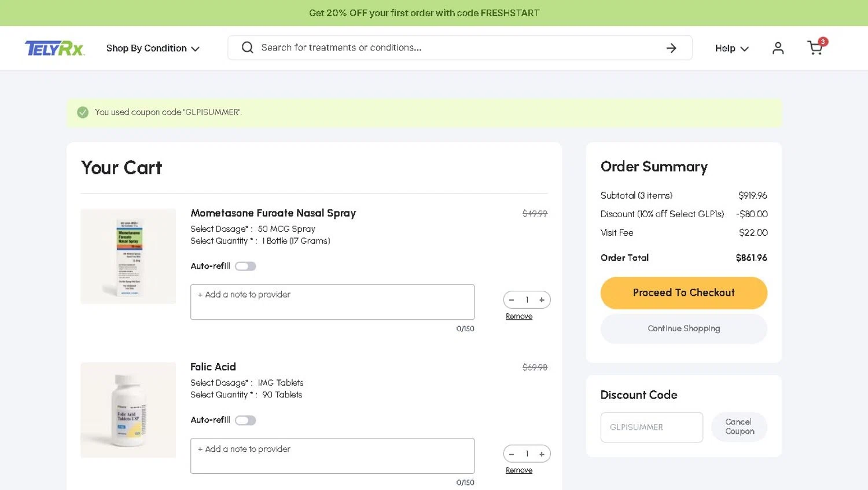Expand the Shop By Condition menu

click(x=153, y=48)
